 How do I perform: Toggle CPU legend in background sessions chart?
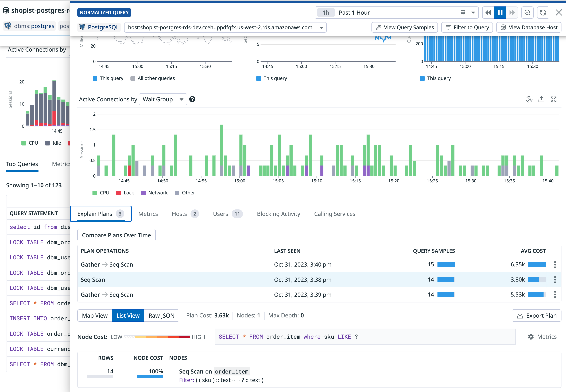(30, 143)
